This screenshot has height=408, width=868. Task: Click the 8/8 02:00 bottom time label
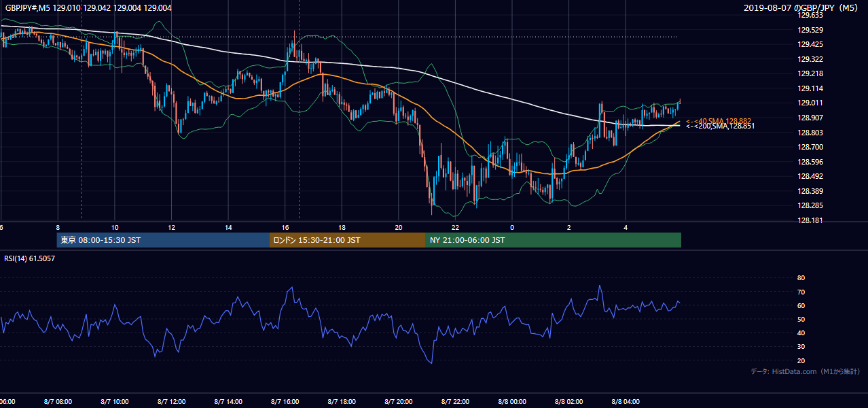[x=569, y=402]
